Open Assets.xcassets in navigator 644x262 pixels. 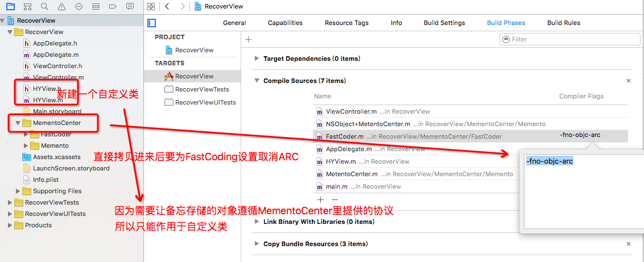click(51, 157)
